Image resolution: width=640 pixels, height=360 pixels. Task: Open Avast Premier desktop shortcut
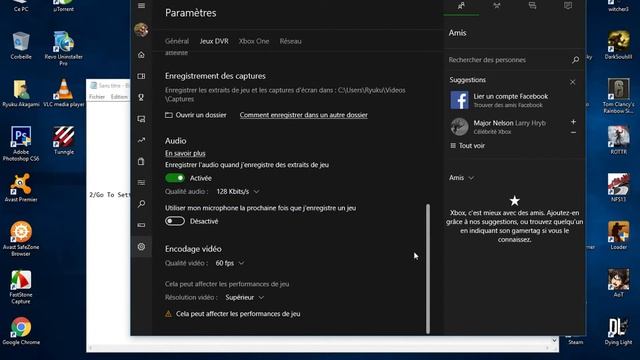pos(21,188)
